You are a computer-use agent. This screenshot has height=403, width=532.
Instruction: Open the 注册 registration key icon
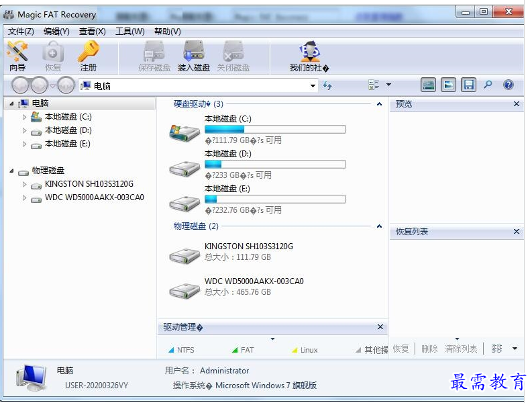[88, 56]
